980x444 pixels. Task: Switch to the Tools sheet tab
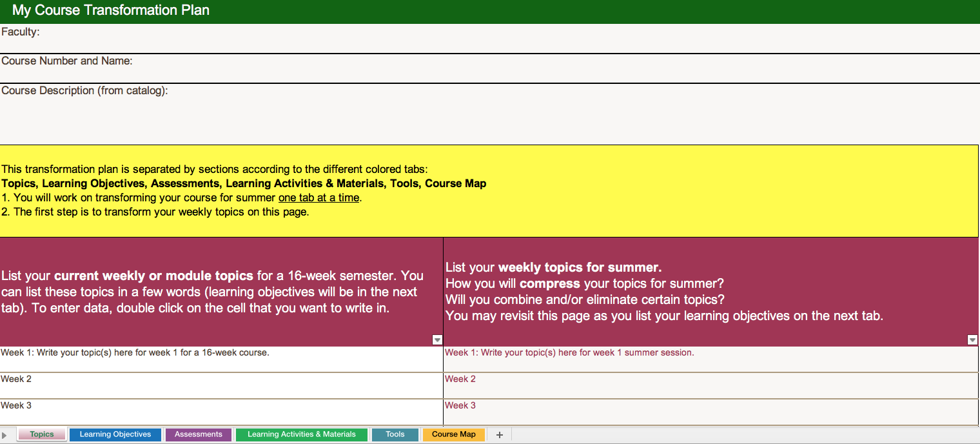395,434
